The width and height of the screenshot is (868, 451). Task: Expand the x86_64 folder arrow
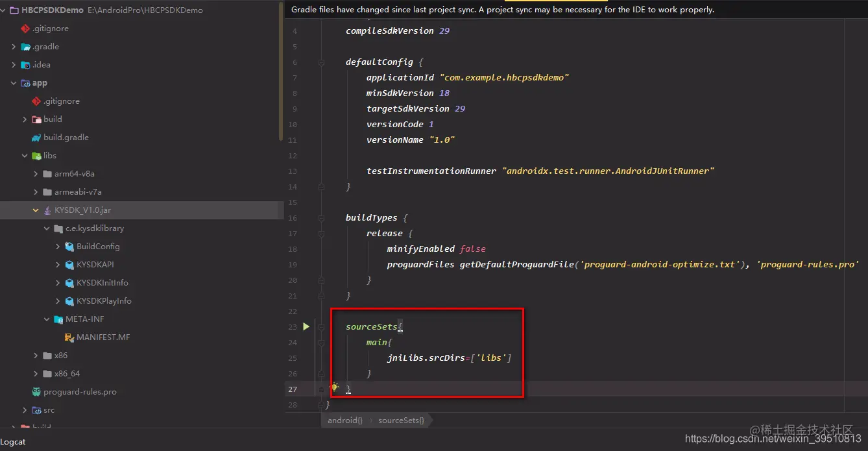pos(36,374)
